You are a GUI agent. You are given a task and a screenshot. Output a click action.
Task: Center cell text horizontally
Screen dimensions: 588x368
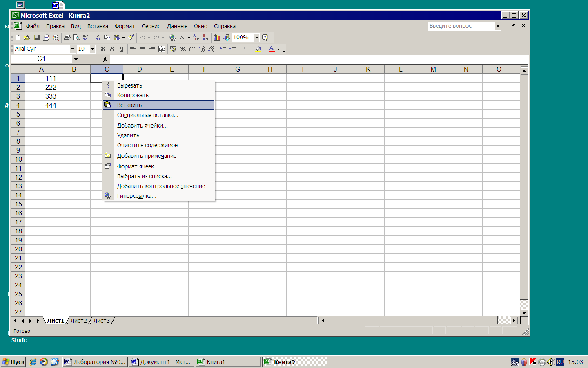coord(142,49)
